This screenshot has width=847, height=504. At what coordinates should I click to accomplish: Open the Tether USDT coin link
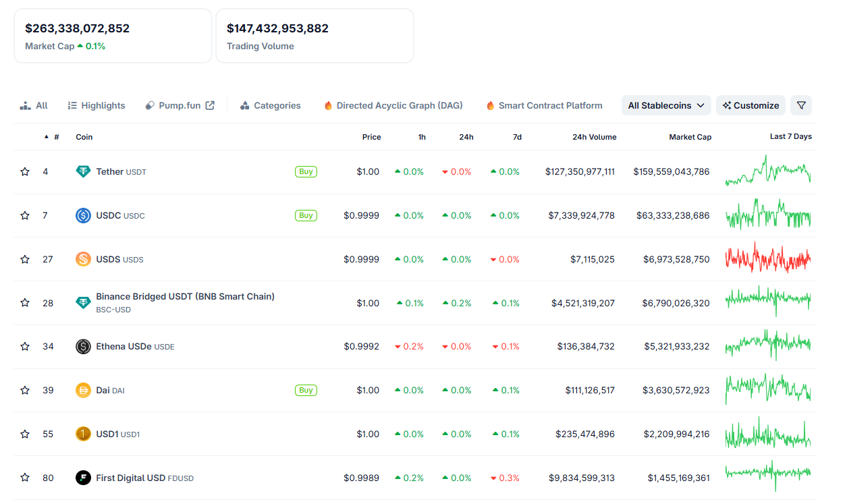(x=121, y=172)
